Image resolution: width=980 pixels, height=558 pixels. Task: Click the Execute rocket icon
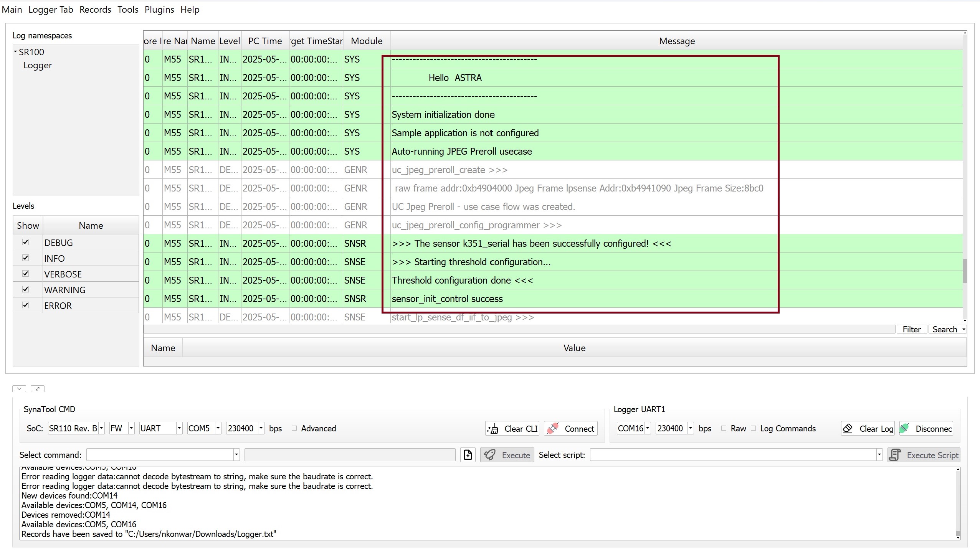[490, 455]
